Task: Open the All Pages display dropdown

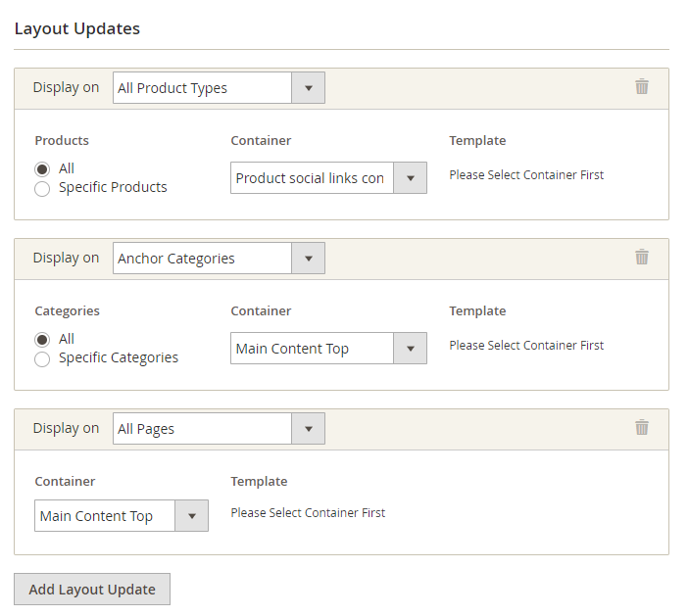Action: [219, 429]
